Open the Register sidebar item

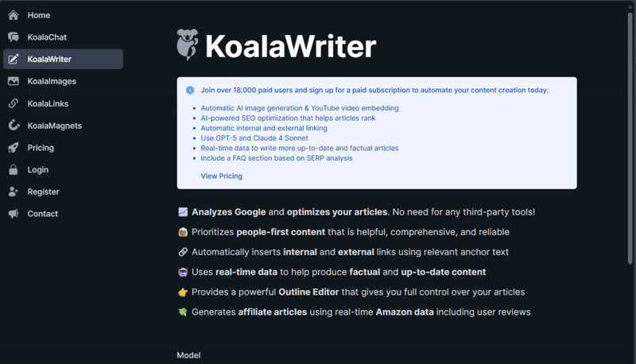[x=43, y=192]
